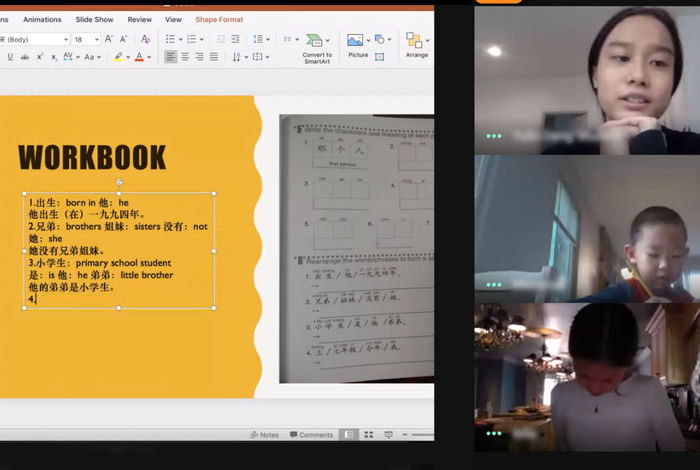
Task: Click the zoom slider track
Action: coord(423,435)
